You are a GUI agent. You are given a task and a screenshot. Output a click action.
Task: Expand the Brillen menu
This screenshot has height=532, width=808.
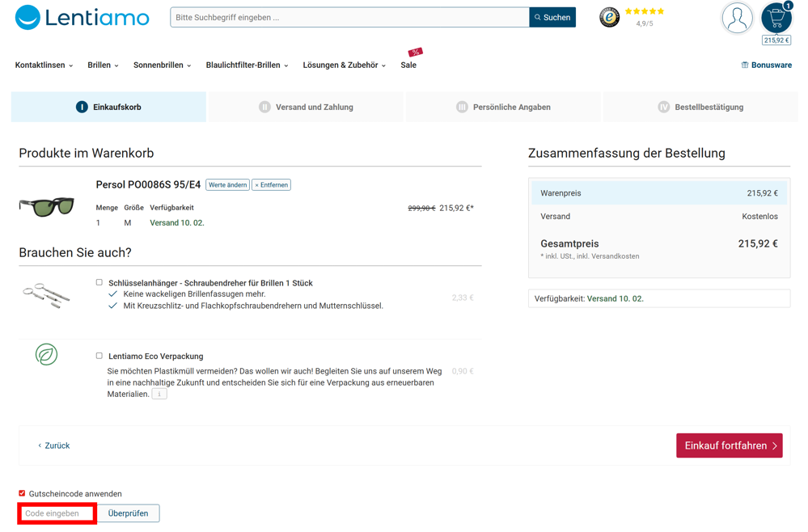pyautogui.click(x=103, y=65)
